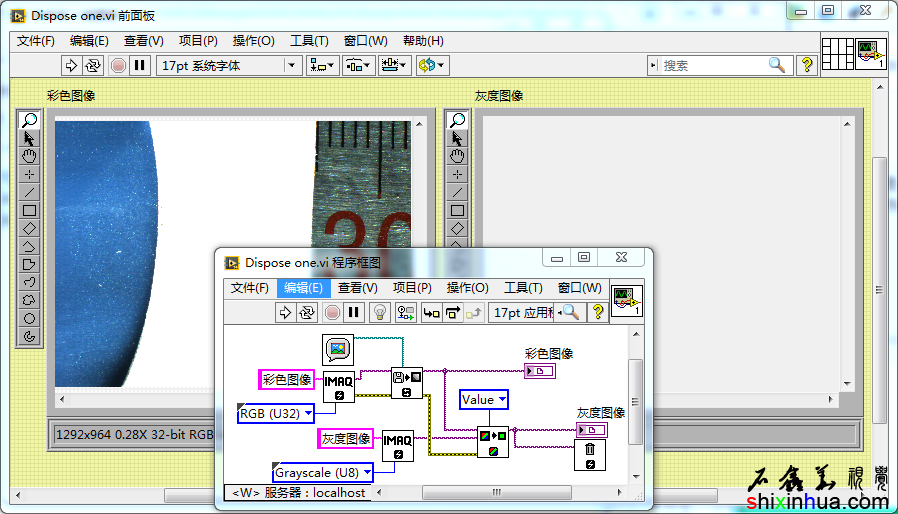Open the Distribute Objects menu in front panel

tap(359, 65)
